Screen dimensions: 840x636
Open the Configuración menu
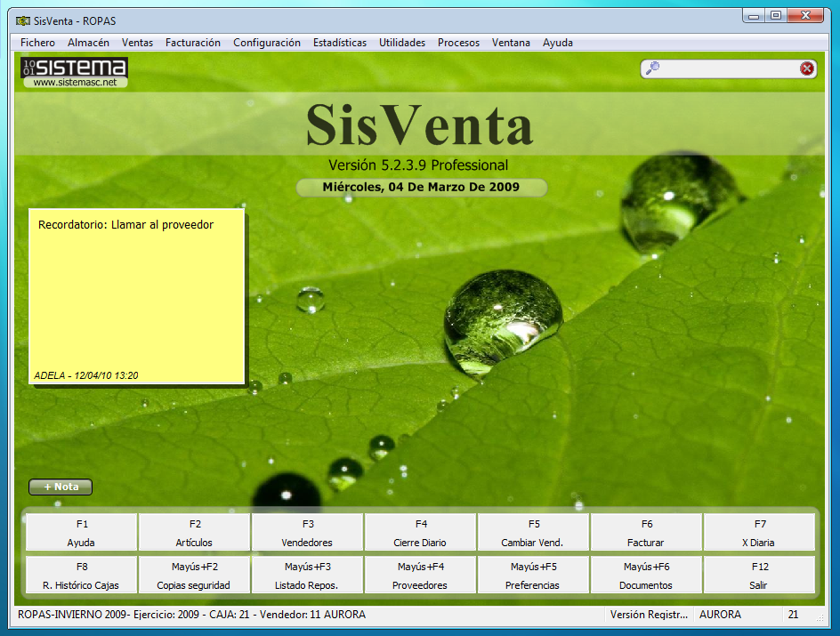tap(267, 43)
